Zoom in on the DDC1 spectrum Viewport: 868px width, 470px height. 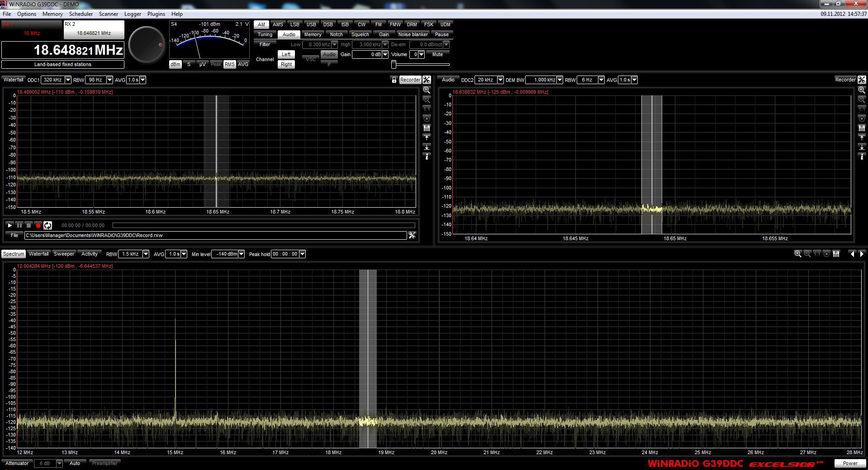(427, 90)
